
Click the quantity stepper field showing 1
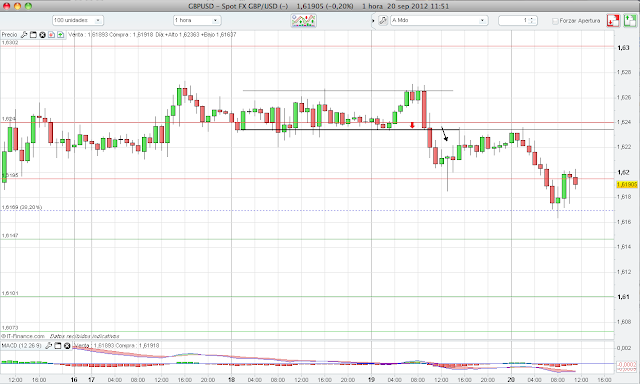tap(518, 20)
